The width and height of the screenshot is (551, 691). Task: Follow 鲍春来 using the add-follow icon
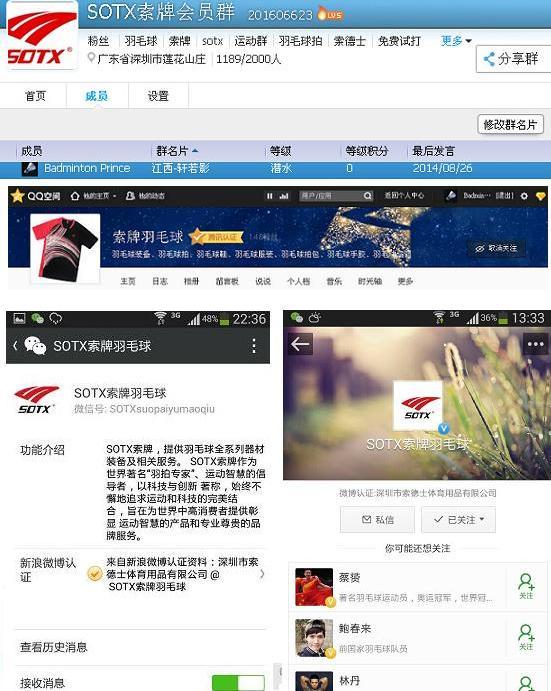[526, 637]
